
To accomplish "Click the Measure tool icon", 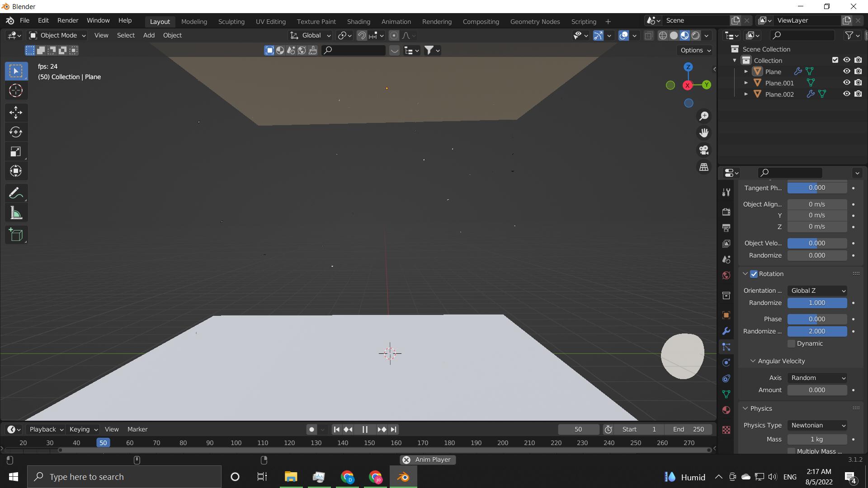I will (15, 213).
